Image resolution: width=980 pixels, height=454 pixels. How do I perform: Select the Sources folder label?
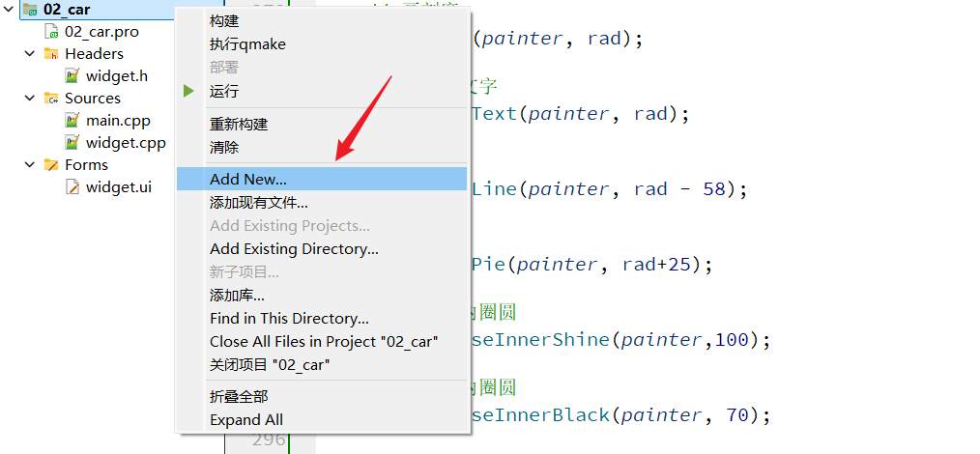click(x=93, y=98)
